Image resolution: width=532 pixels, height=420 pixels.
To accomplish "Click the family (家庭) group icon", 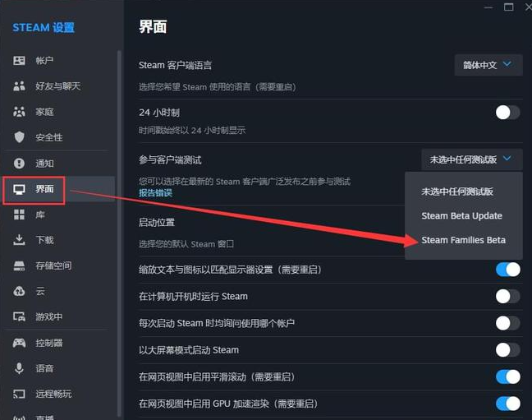I will coord(19,112).
